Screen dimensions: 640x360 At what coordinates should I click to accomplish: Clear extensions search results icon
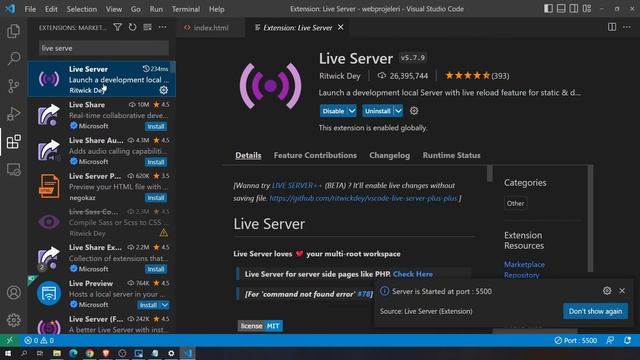[147, 27]
